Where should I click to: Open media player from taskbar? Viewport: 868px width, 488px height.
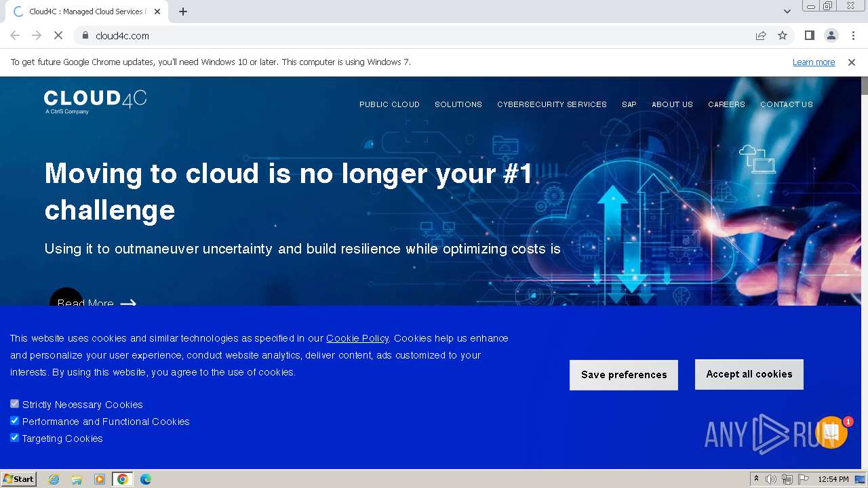point(100,479)
